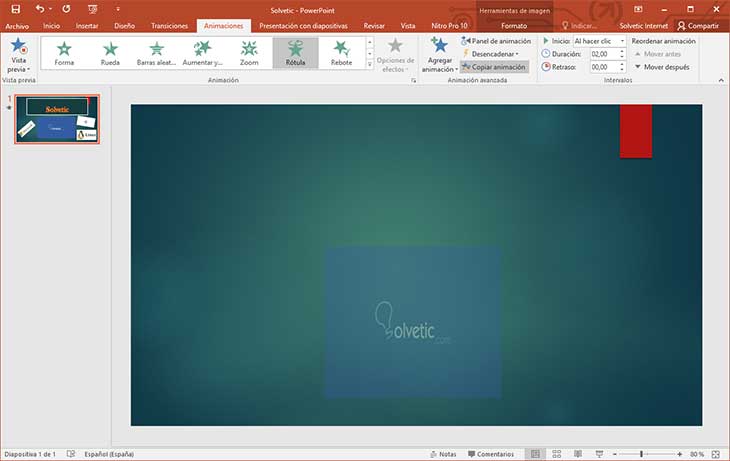Click the Duración value field

coord(604,54)
